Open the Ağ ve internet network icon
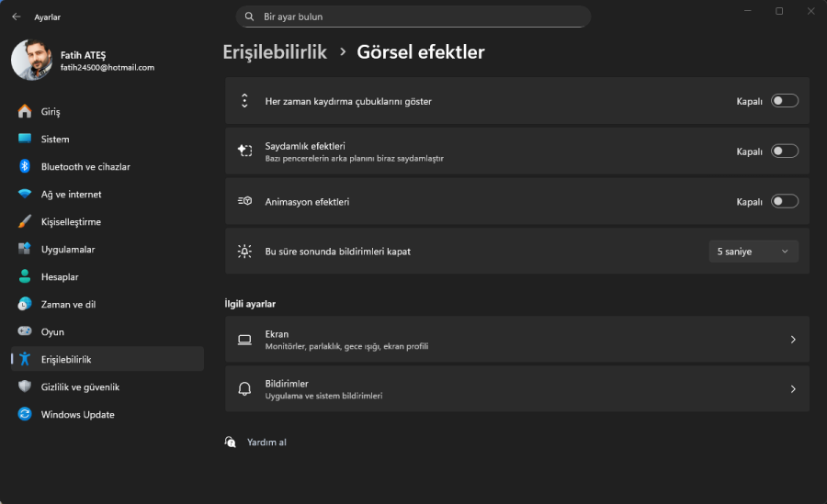 coord(25,194)
